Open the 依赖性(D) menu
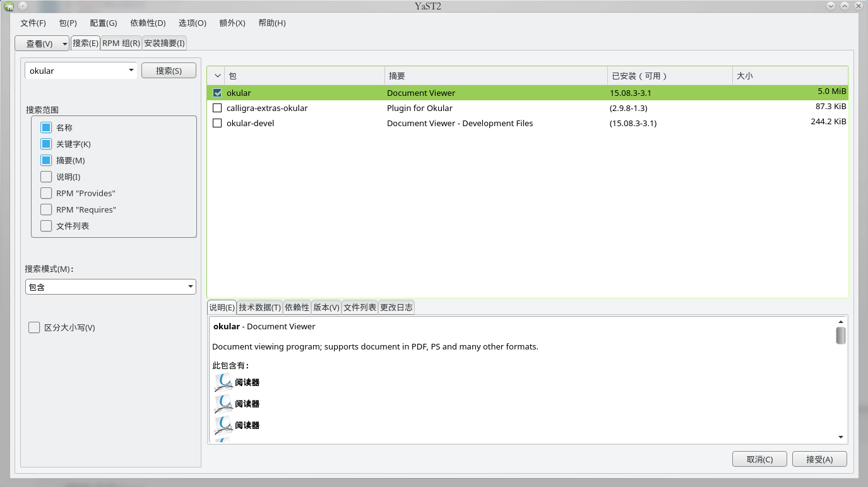Screen dimensions: 868x487 [x=148, y=23]
